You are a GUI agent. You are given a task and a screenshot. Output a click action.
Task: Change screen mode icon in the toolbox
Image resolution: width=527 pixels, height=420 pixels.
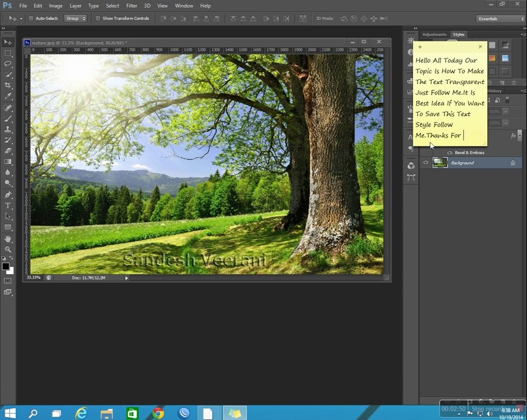coord(8,292)
